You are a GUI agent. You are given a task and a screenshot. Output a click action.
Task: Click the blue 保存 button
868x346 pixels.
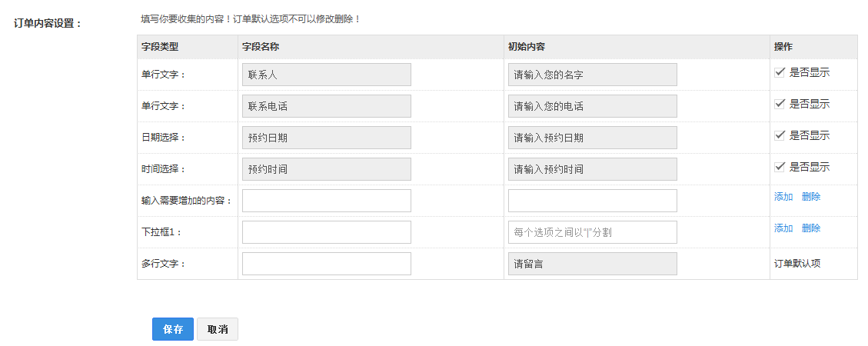coord(173,329)
